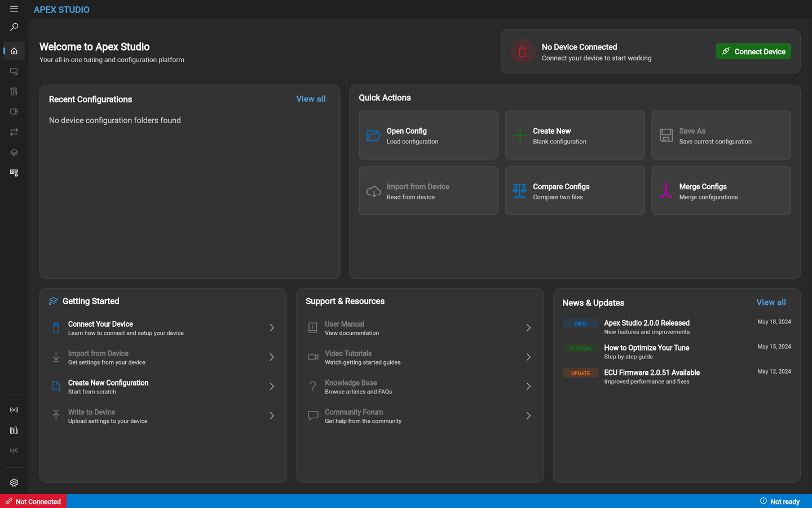This screenshot has width=812, height=508.
Task: Click the search magnifier icon in the sidebar
Action: (14, 27)
